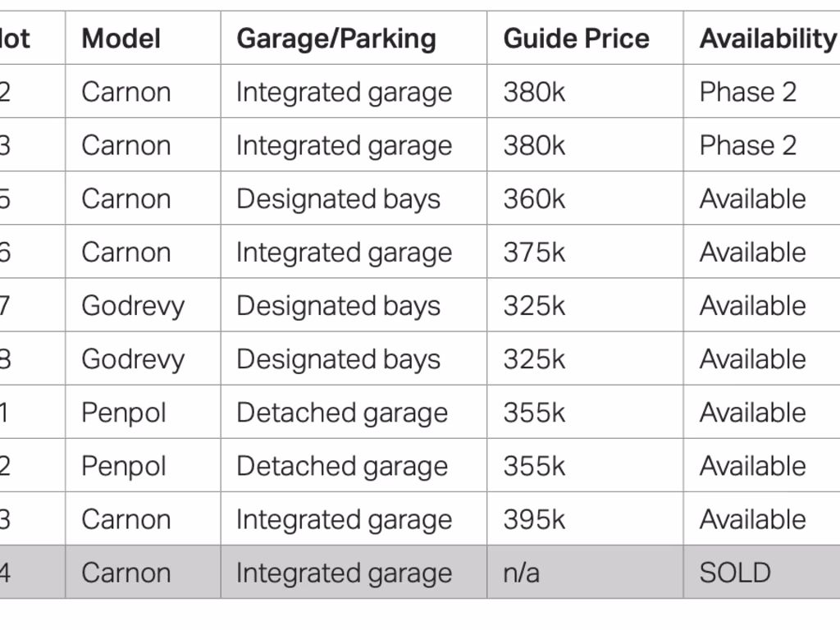Image resolution: width=840 pixels, height=630 pixels.
Task: Select the 360k guide price cell
Action: 534,199
